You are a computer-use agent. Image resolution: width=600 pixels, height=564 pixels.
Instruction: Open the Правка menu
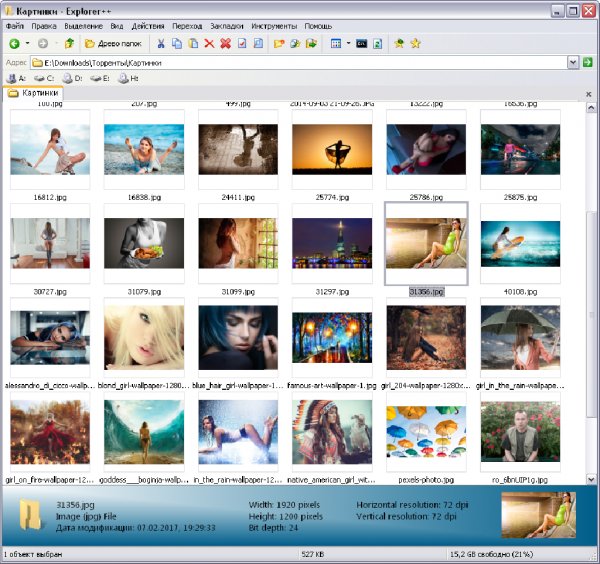pos(44,26)
